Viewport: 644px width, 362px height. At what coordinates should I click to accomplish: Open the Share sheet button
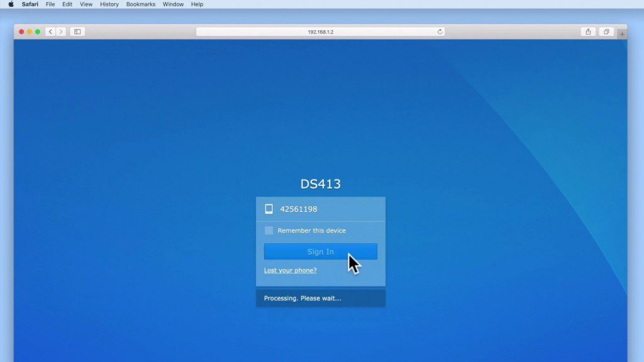point(588,31)
